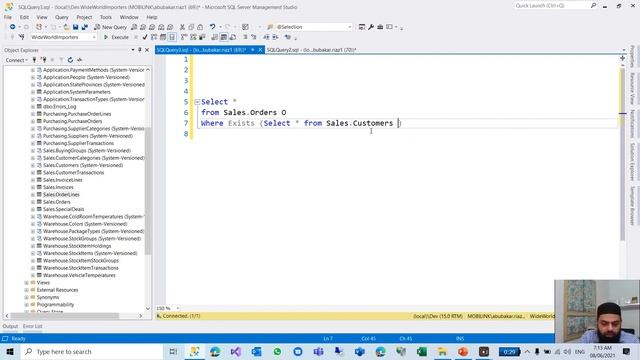Expand the External Resources folder node
The height and width of the screenshot is (360, 640).
click(x=27, y=290)
